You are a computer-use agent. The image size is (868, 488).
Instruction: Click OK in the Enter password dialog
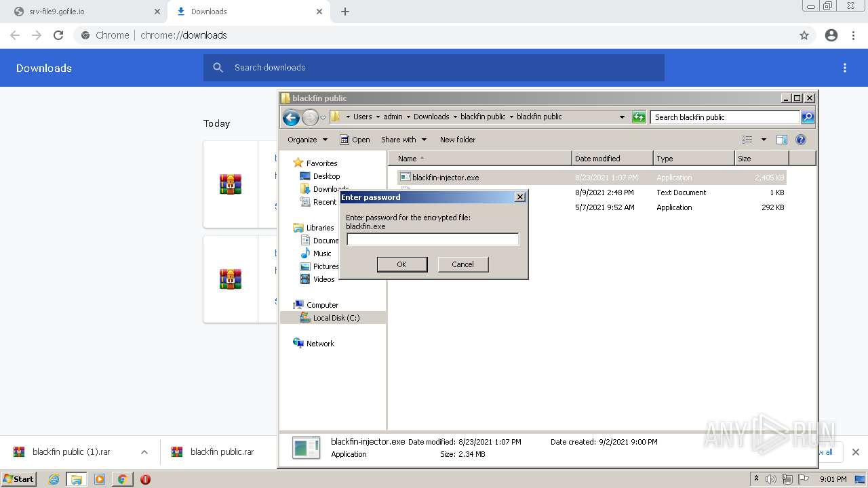pyautogui.click(x=402, y=264)
